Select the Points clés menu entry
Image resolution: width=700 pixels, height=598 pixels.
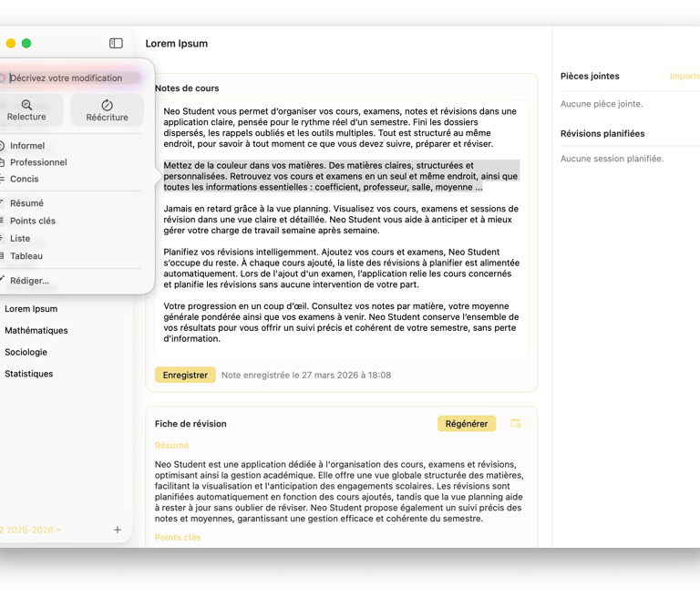(33, 221)
